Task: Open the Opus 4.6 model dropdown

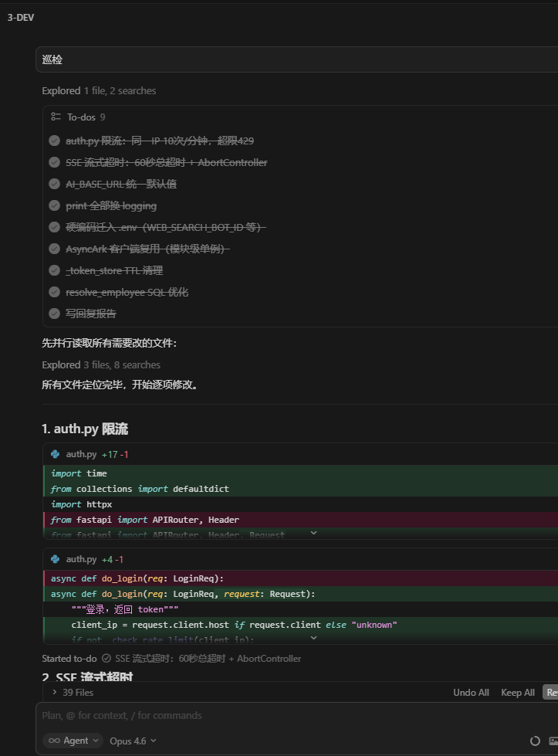Action: click(x=133, y=741)
